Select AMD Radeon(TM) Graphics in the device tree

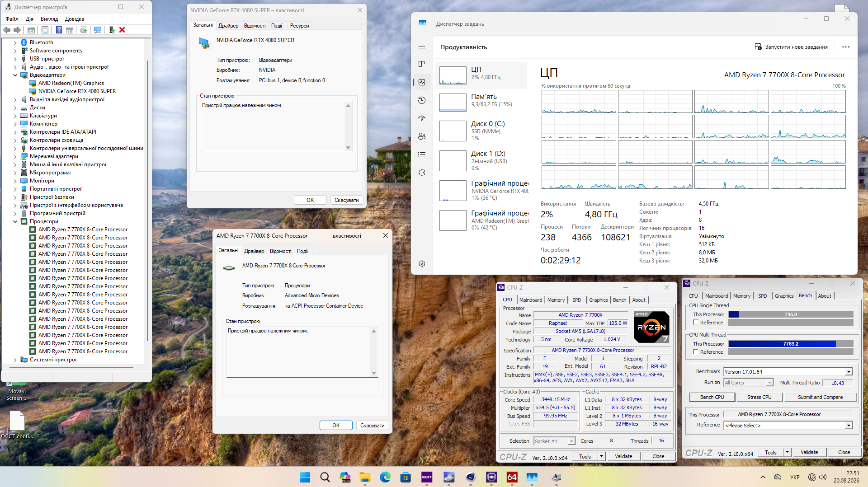click(71, 83)
